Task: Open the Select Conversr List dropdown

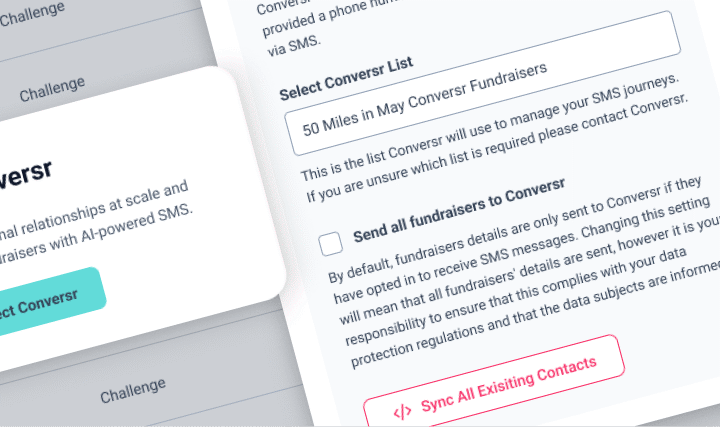Action: (x=483, y=83)
